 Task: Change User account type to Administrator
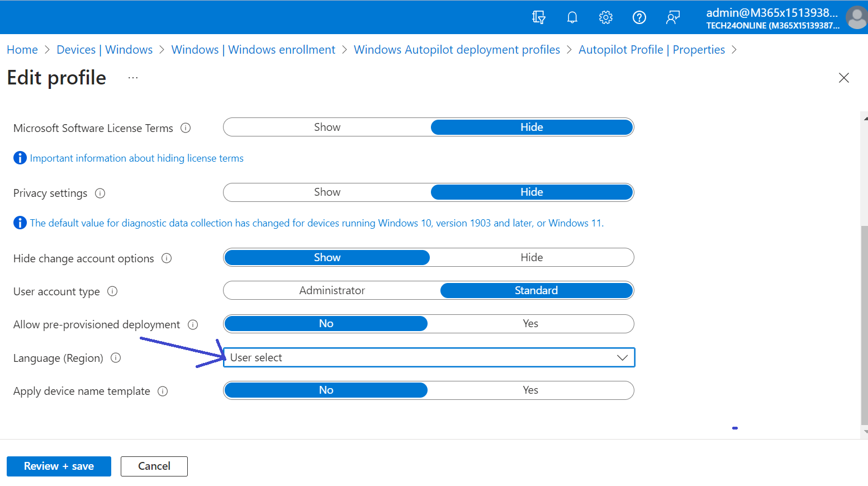coord(331,290)
